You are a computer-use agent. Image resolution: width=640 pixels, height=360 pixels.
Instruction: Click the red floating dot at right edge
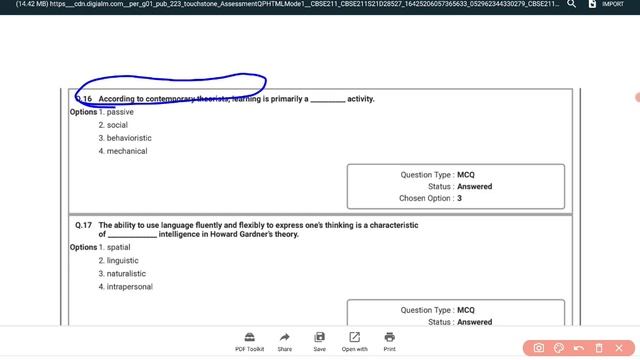point(638,98)
